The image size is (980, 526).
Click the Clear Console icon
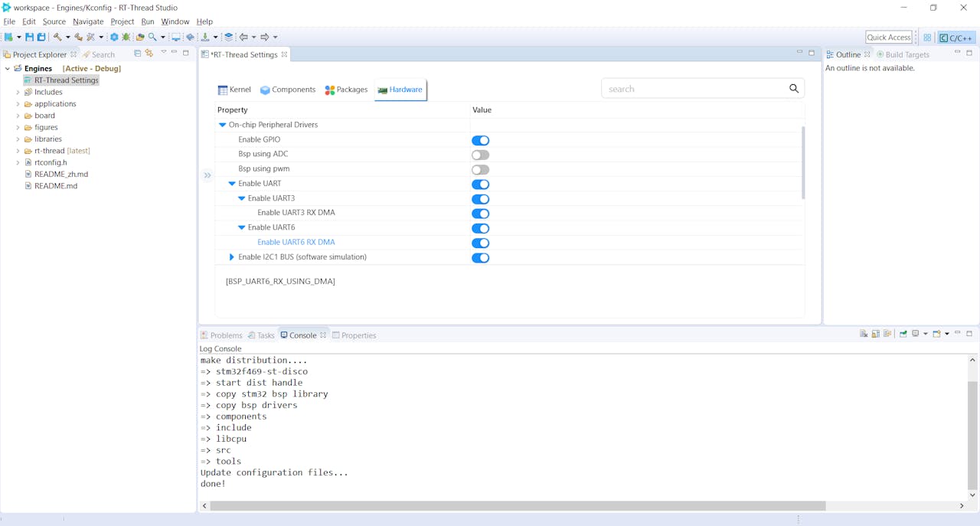864,335
